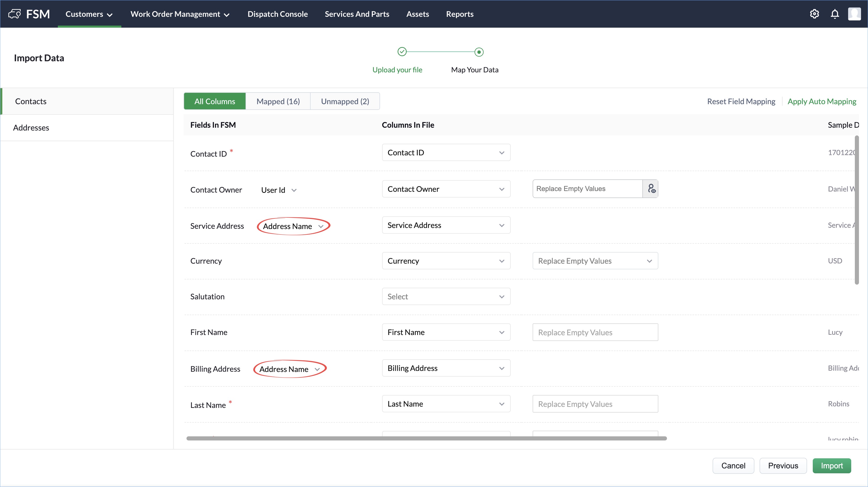This screenshot has width=868, height=487.
Task: Click the green Import button
Action: click(831, 465)
